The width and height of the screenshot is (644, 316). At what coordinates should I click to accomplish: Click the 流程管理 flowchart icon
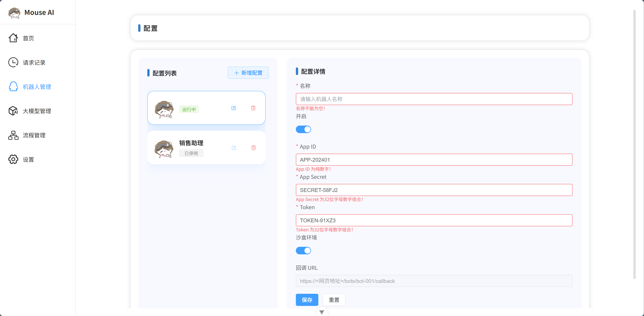13,135
